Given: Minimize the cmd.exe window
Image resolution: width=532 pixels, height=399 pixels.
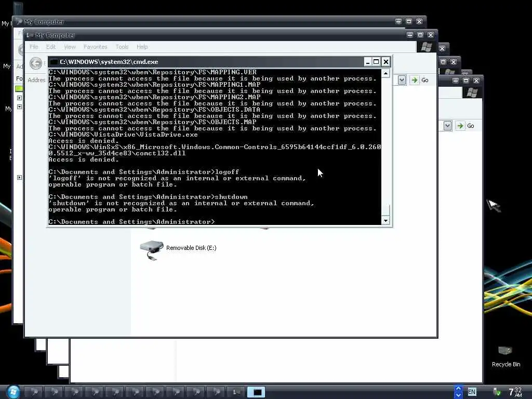Looking at the screenshot, I should tap(367, 62).
